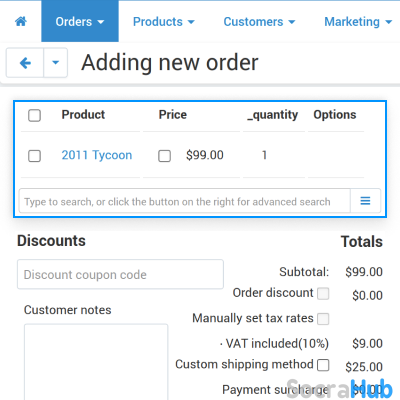
Task: Expand the dropdown next to back arrow
Action: point(56,63)
